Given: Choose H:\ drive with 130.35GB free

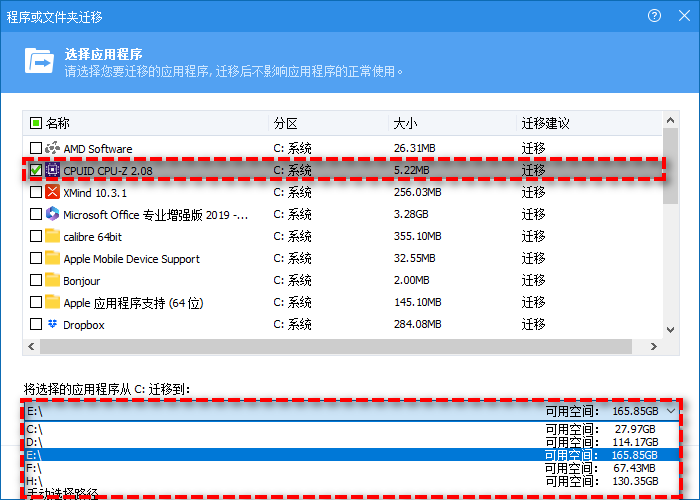Looking at the screenshot, I should click(351, 481).
